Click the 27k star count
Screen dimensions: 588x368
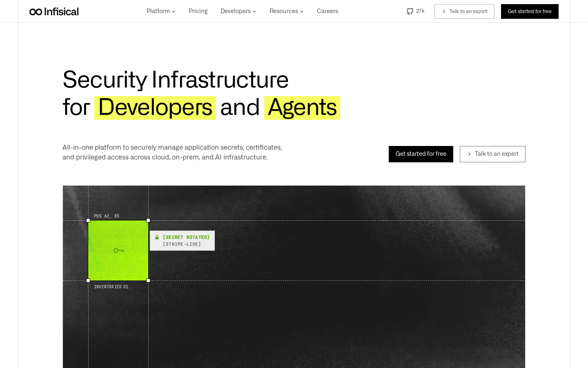[x=420, y=11]
